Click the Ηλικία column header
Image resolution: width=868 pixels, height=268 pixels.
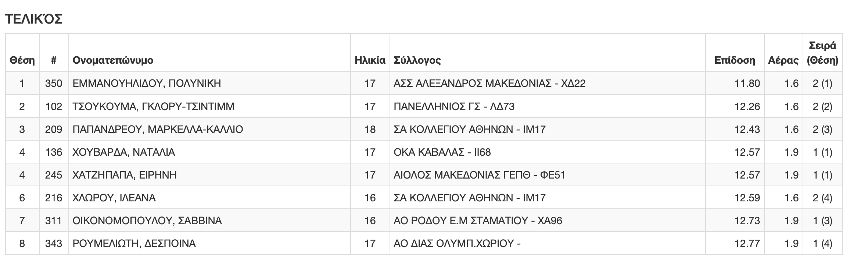point(370,60)
